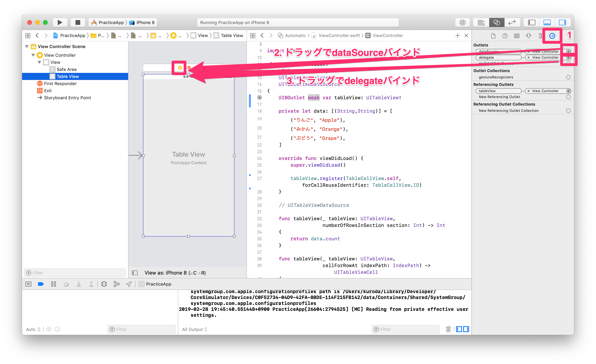Screen dimensions: 596x364
Task: Collapse the View Controller Scene tree
Action: coord(27,46)
